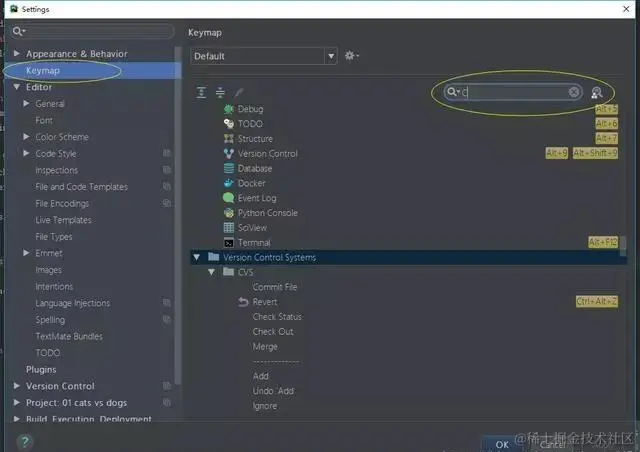Select the Undo 'Add' action
This screenshot has width=640, height=452.
click(273, 391)
